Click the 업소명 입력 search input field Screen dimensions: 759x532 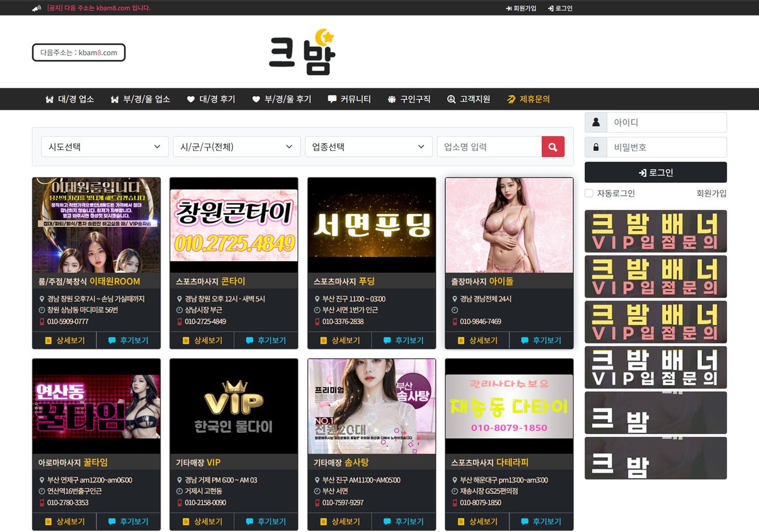point(490,146)
